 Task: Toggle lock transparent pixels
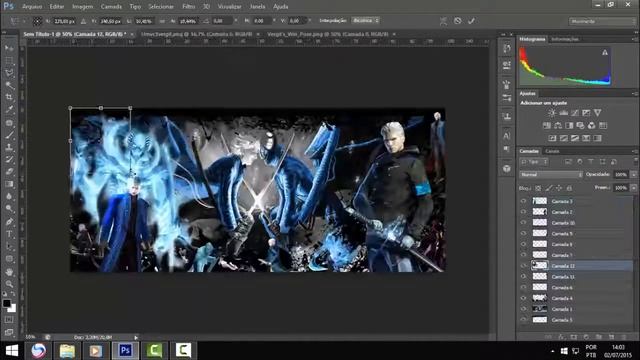click(538, 188)
